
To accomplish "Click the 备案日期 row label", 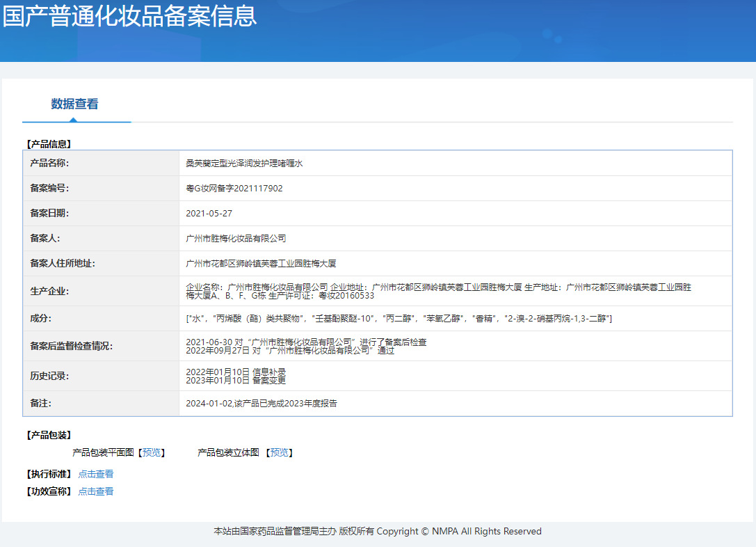I will pyautogui.click(x=49, y=214).
